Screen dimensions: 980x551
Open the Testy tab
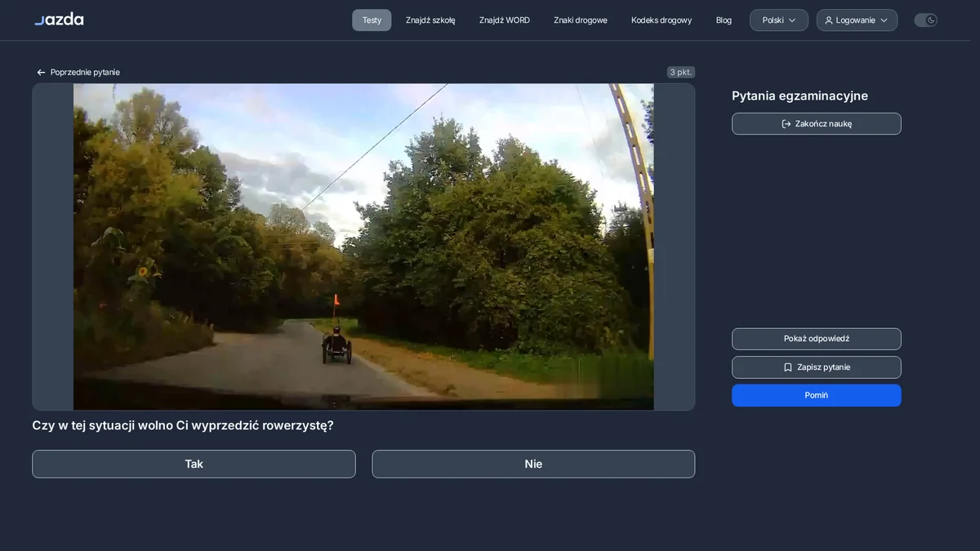point(372,20)
